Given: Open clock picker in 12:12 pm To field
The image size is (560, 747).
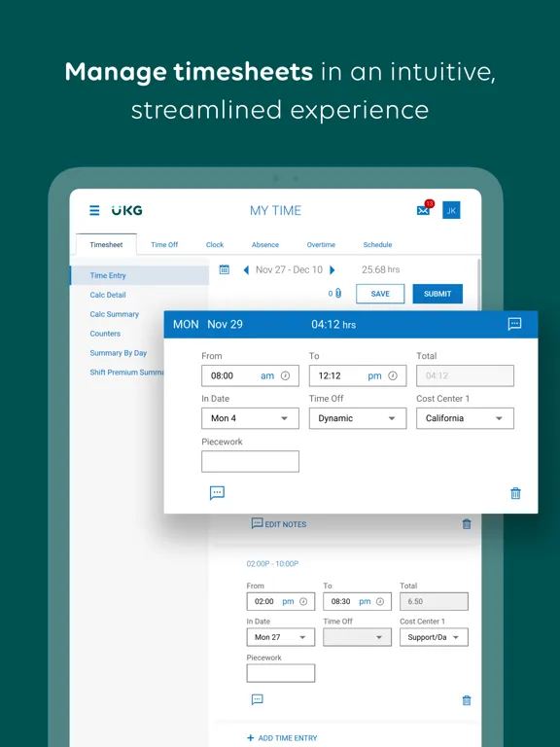Looking at the screenshot, I should (393, 375).
